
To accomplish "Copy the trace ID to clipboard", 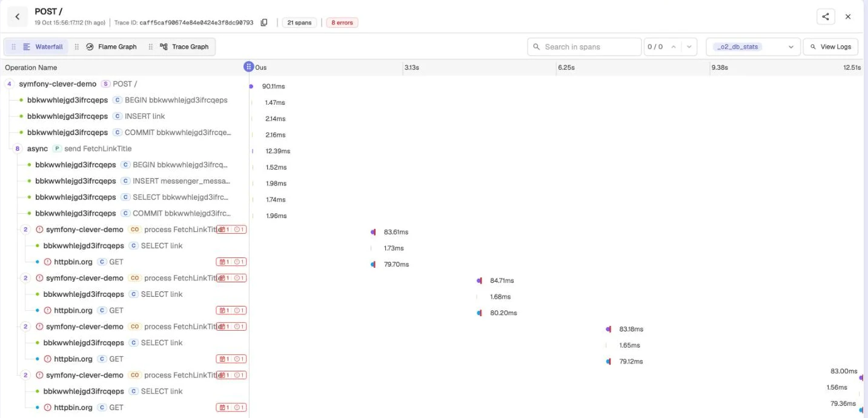I will (264, 22).
